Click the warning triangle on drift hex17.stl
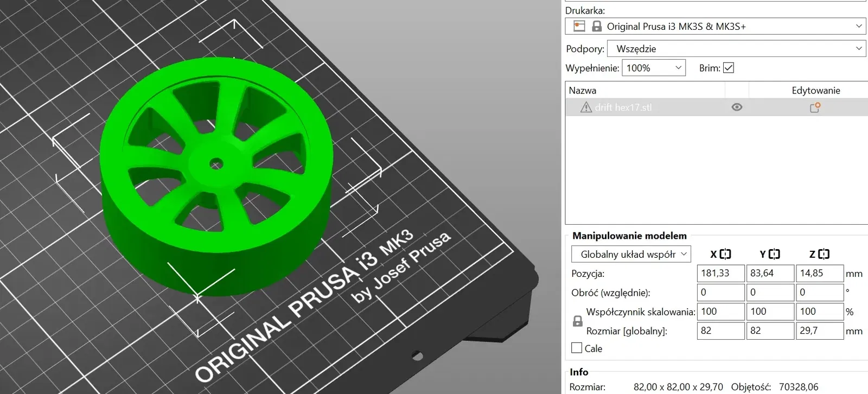 click(586, 107)
